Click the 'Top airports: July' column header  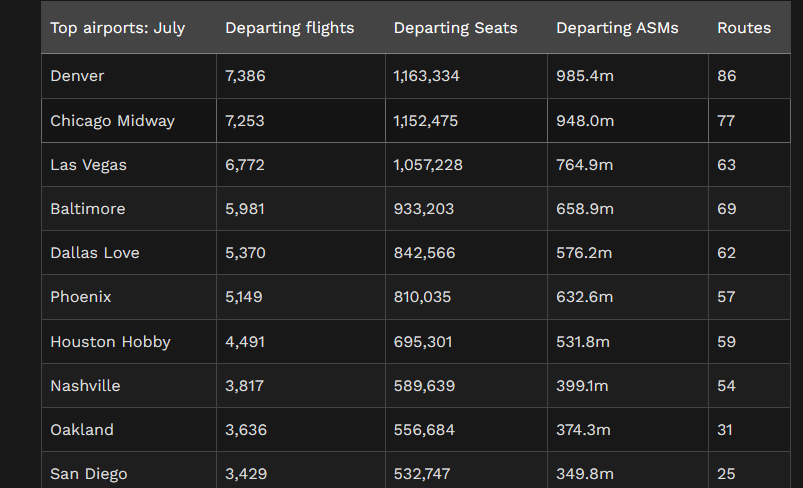[117, 28]
